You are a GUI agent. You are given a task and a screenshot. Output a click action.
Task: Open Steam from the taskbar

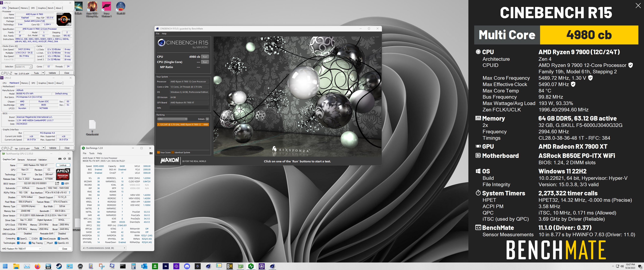[x=59, y=266]
